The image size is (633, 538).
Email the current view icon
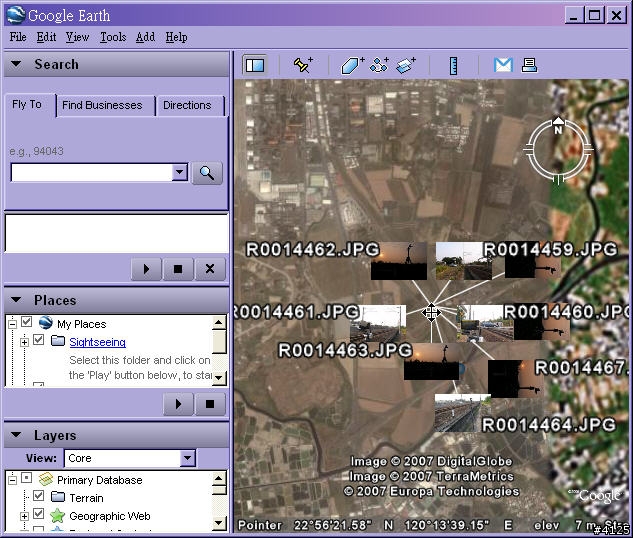(x=503, y=65)
